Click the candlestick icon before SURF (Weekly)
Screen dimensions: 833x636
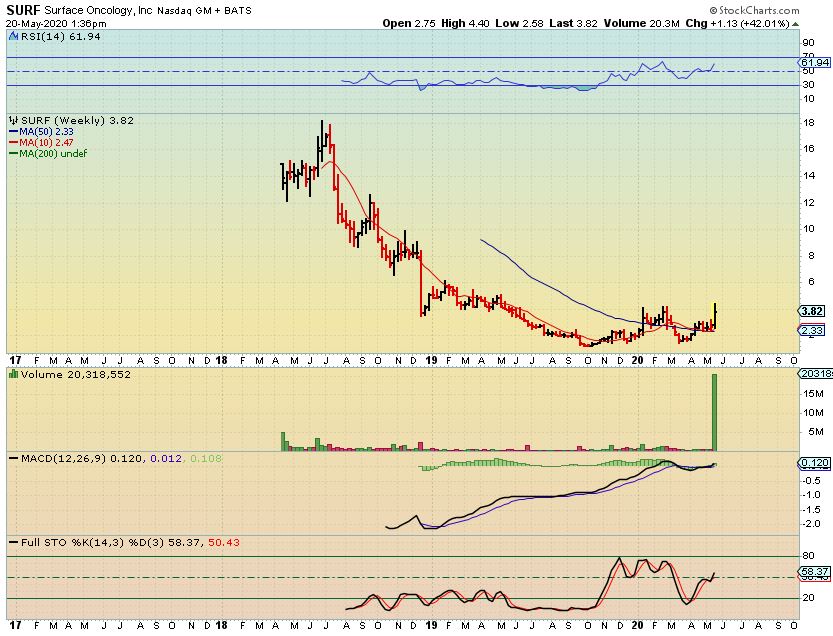point(14,121)
